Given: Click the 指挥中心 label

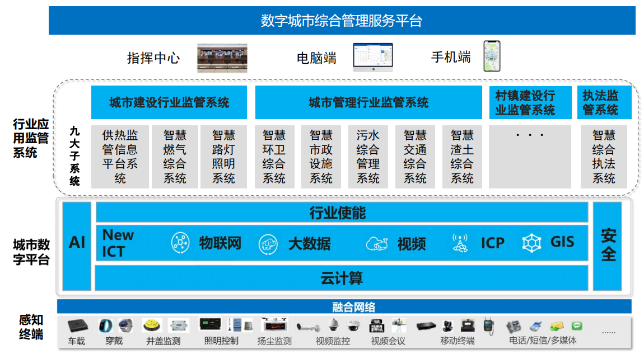Looking at the screenshot, I should [153, 58].
